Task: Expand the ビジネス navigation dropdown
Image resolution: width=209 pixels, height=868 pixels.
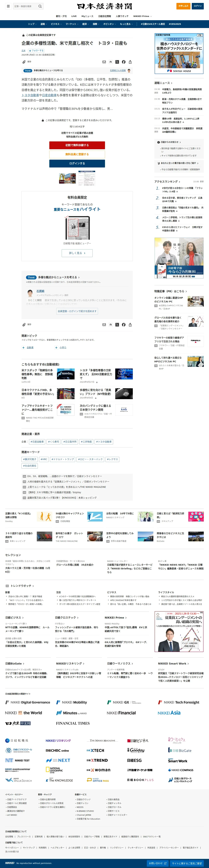Action: coord(56,24)
